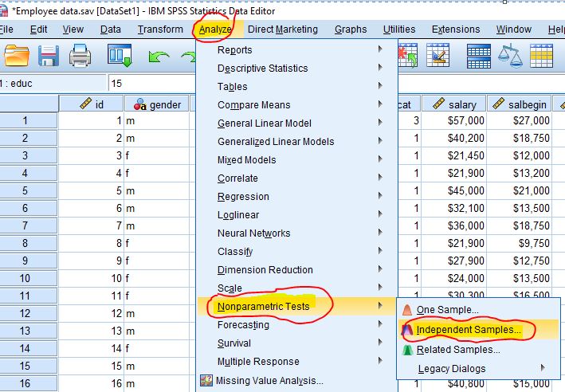565x392 pixels.
Task: Open the Data menu
Action: (x=111, y=29)
